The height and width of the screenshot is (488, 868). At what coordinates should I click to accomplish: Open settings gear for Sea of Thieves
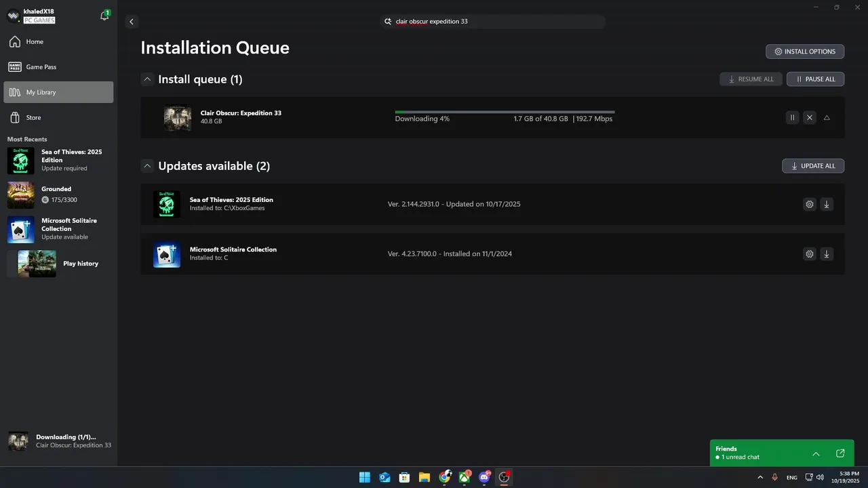pyautogui.click(x=809, y=204)
